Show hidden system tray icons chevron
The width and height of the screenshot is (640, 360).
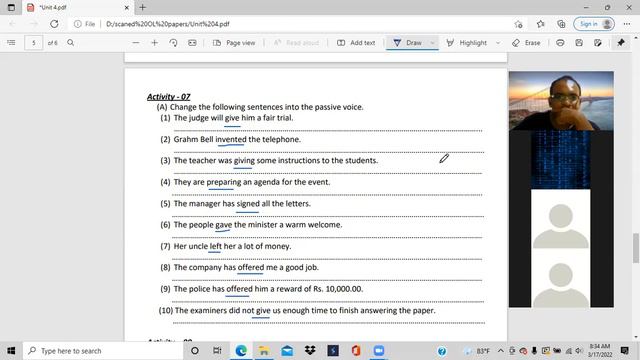[500, 351]
